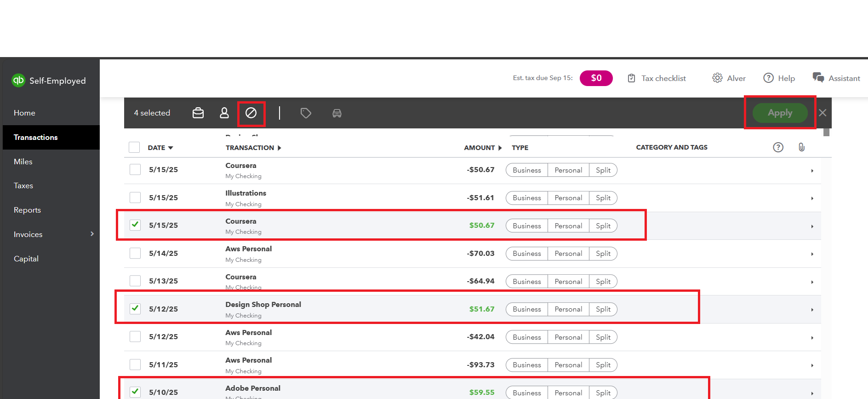868x399 pixels.
Task: Uncheck Design Shop Personal $51.67 transaction
Action: (x=135, y=308)
